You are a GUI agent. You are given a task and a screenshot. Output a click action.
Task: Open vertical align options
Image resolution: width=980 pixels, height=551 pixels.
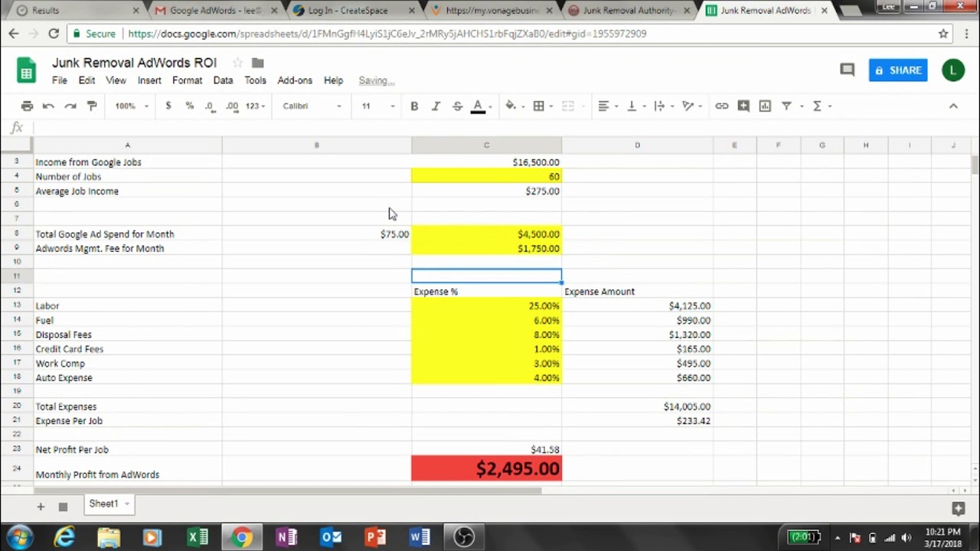click(x=632, y=106)
